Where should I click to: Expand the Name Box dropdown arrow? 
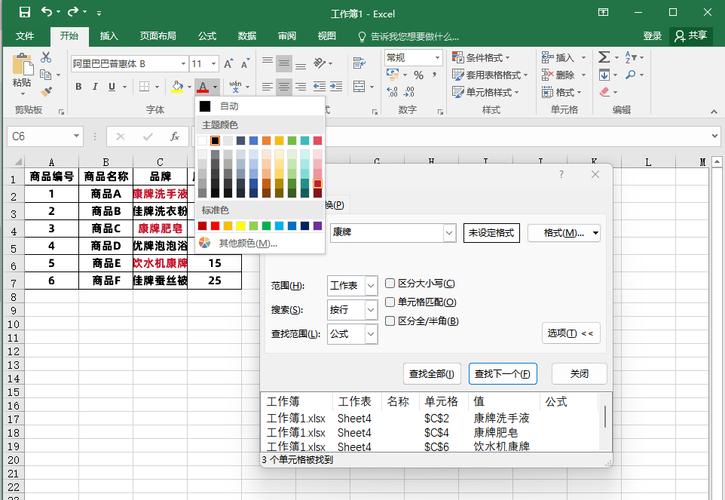coord(76,136)
